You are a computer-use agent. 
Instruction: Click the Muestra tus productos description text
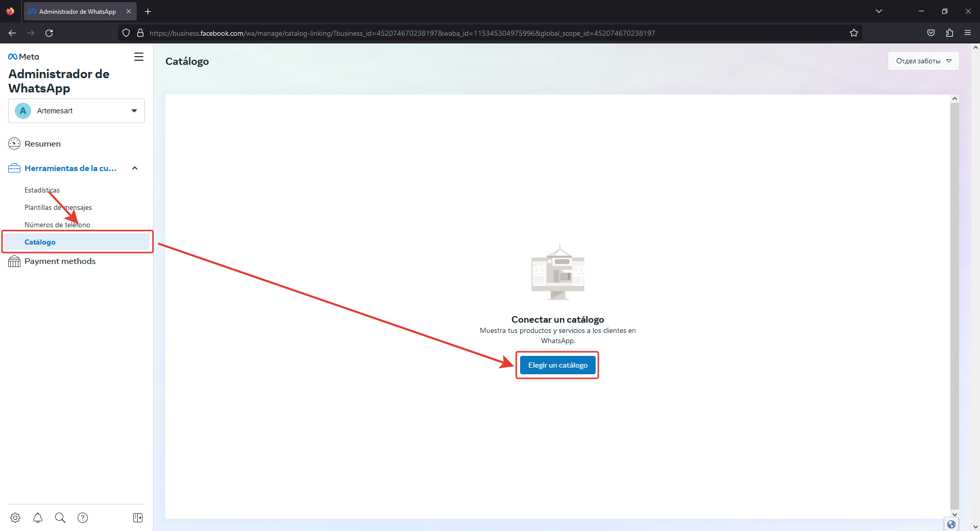click(x=558, y=335)
